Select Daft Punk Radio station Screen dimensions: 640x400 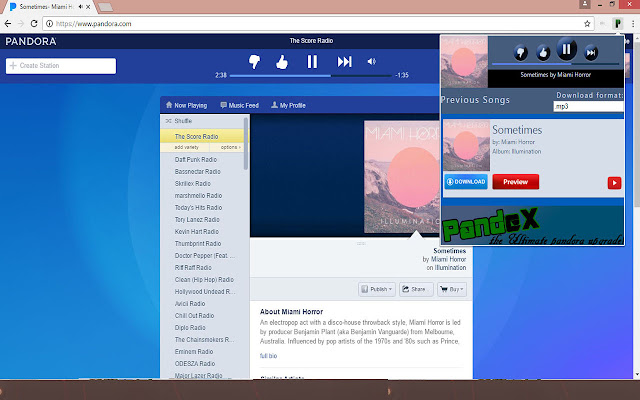pyautogui.click(x=196, y=160)
